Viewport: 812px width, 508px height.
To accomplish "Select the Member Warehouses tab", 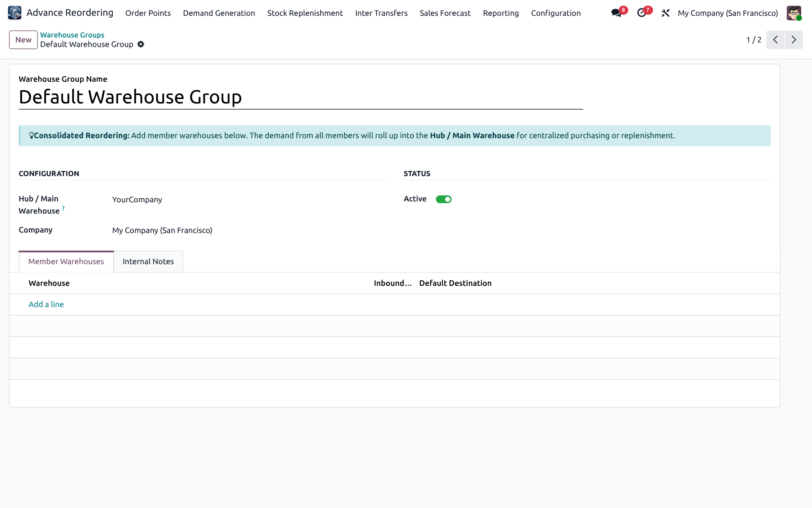I will point(66,261).
